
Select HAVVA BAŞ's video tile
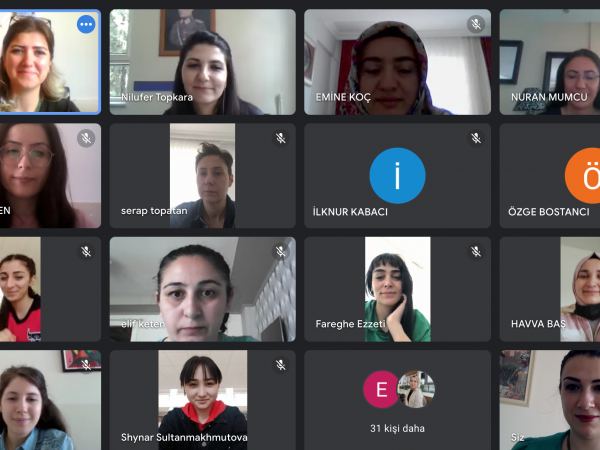click(x=550, y=289)
